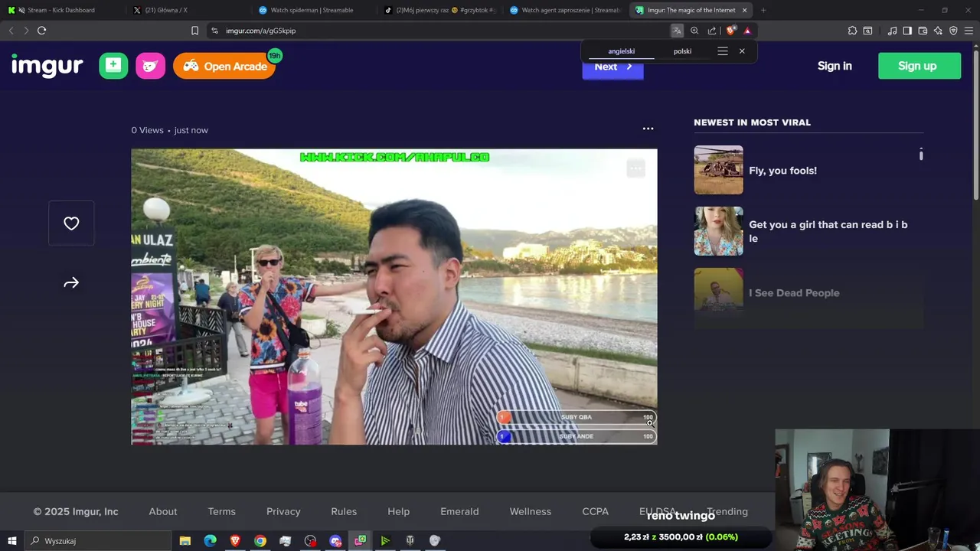Toggle the browser sidebar panel icon
This screenshot has height=551, width=980.
[907, 31]
